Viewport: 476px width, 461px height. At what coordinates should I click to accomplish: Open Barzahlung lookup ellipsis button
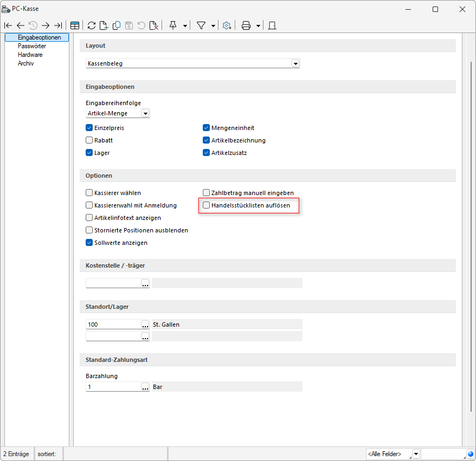click(x=145, y=387)
